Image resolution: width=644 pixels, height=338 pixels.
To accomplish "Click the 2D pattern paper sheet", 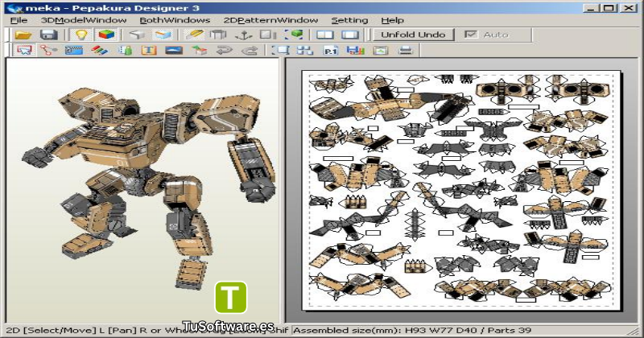I will (461, 190).
